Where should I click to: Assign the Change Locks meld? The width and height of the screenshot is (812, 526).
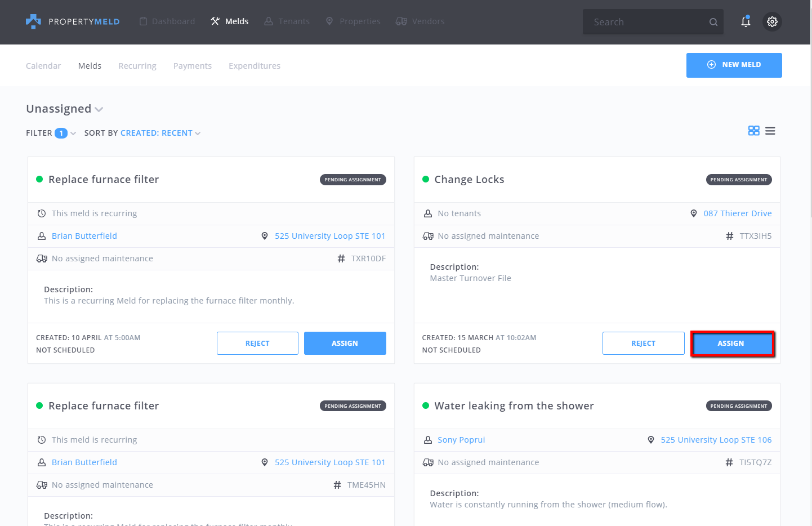point(732,344)
